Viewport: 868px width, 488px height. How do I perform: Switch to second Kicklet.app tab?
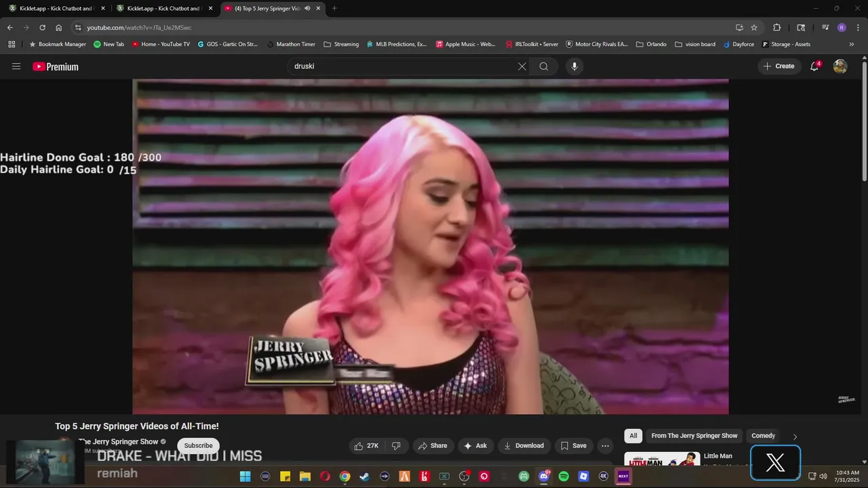click(x=163, y=8)
